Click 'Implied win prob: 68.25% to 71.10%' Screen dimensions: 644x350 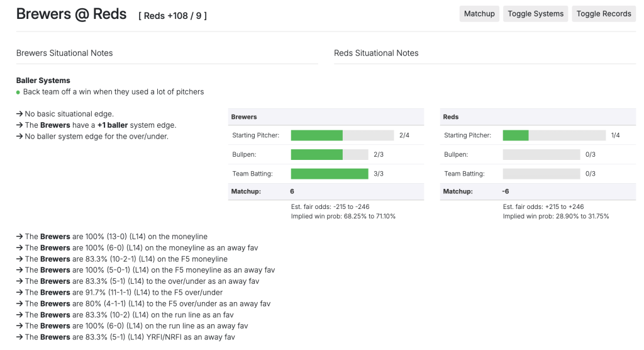(343, 217)
